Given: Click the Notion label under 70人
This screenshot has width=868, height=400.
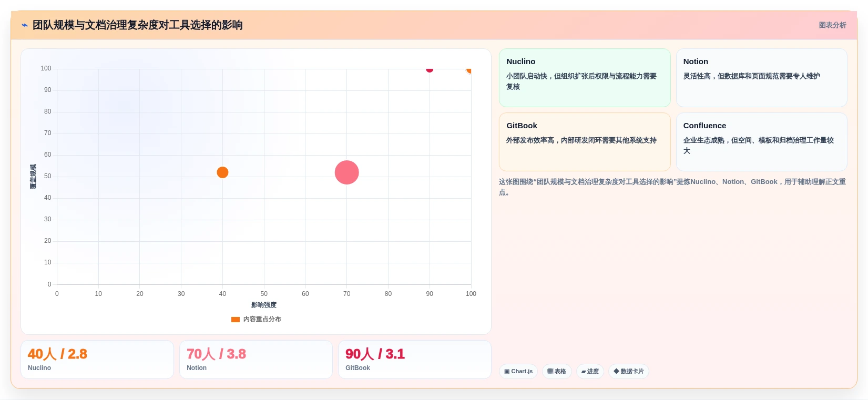Looking at the screenshot, I should [197, 368].
